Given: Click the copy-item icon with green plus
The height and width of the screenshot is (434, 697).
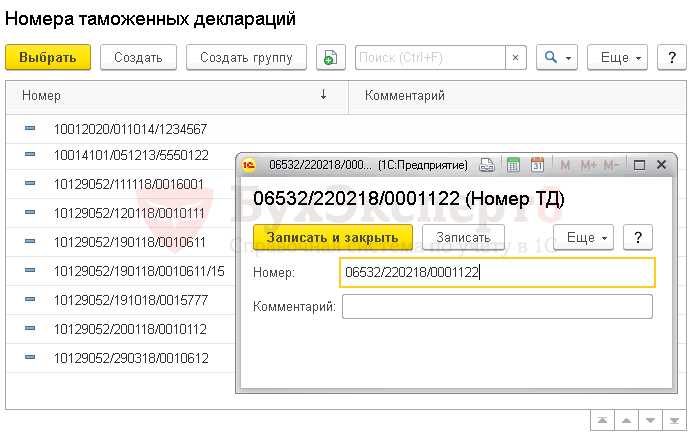Looking at the screenshot, I should [x=331, y=57].
